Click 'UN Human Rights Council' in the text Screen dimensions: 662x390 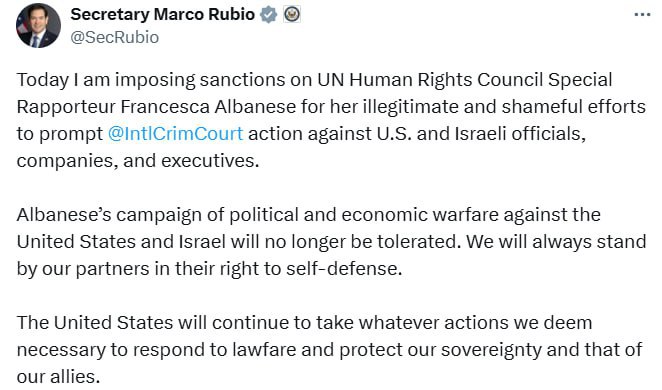tap(430, 80)
